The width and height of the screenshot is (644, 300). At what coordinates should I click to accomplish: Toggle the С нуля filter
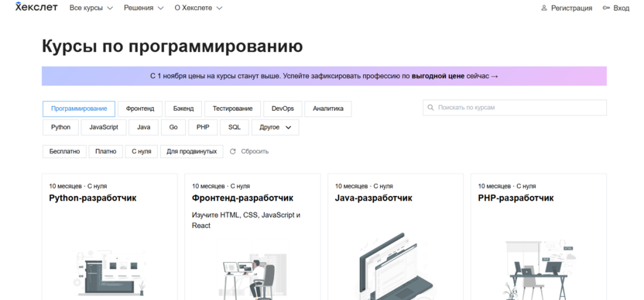(x=142, y=151)
